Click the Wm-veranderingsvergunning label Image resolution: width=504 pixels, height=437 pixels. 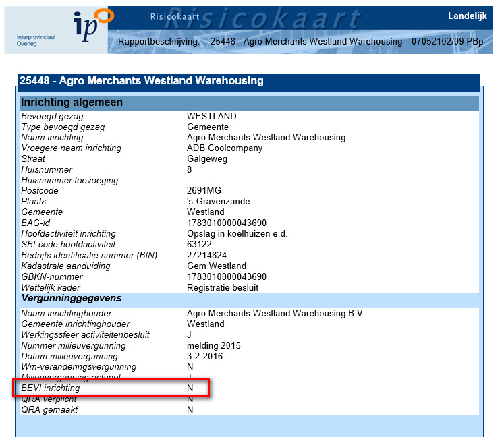tap(79, 367)
